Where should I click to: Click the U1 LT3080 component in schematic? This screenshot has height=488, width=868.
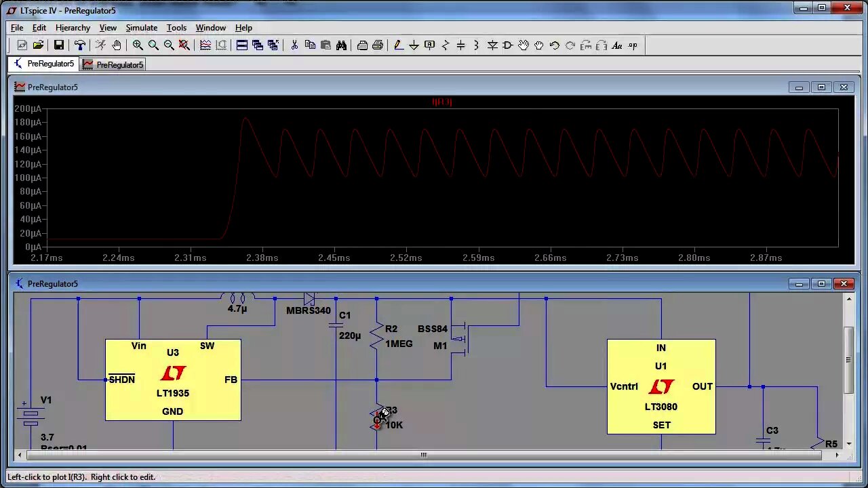(x=661, y=386)
